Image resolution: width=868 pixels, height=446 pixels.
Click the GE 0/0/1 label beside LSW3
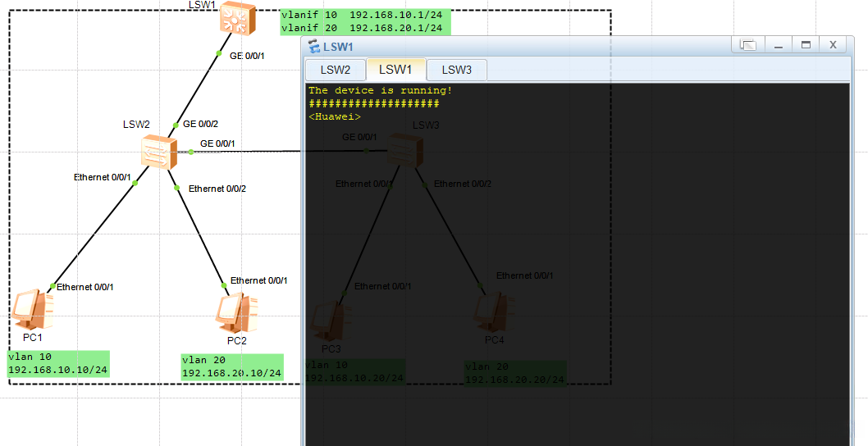[360, 137]
